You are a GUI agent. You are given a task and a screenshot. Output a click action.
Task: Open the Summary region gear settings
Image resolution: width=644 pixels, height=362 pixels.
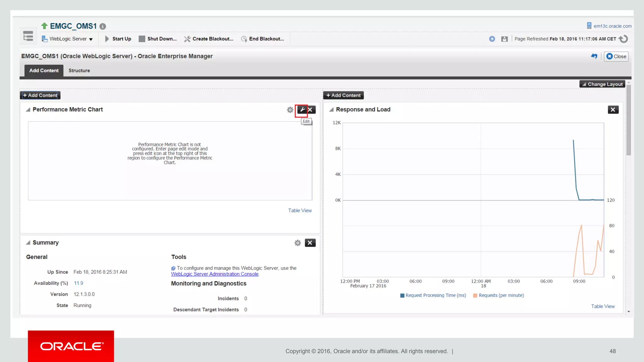(x=297, y=243)
